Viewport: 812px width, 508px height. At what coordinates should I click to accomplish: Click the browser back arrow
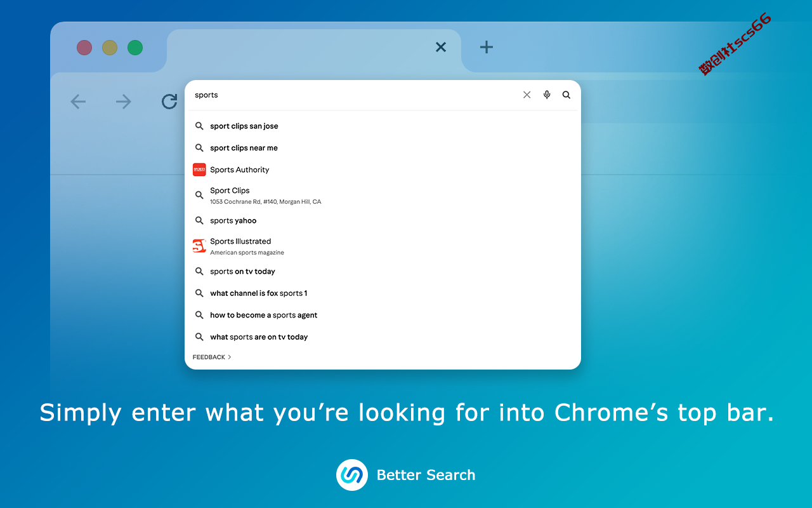pyautogui.click(x=78, y=102)
